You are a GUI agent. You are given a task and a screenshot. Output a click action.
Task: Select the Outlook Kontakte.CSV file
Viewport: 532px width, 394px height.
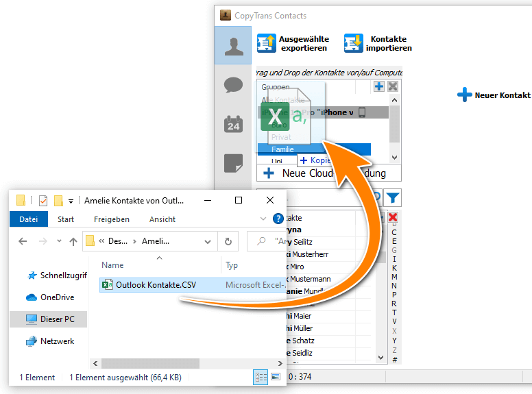[x=193, y=285]
